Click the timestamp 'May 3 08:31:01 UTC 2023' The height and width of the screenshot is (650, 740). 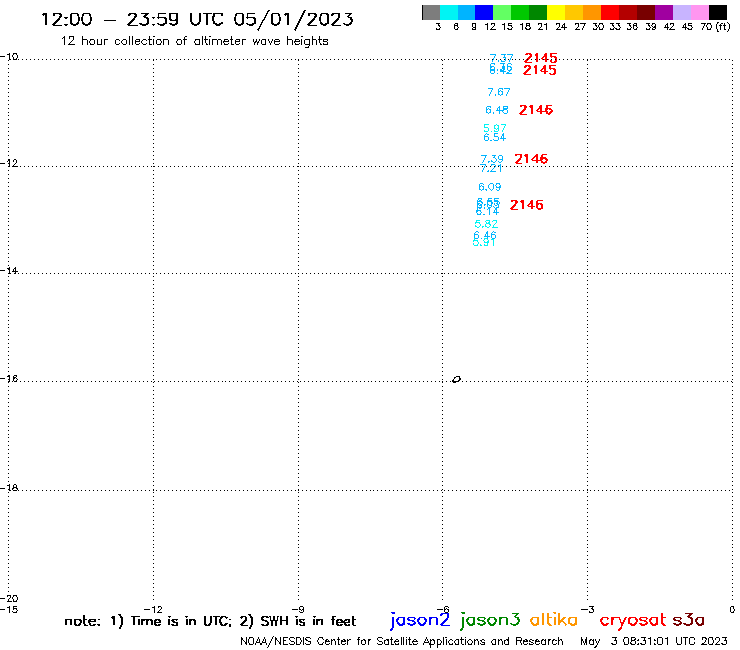[x=654, y=642]
